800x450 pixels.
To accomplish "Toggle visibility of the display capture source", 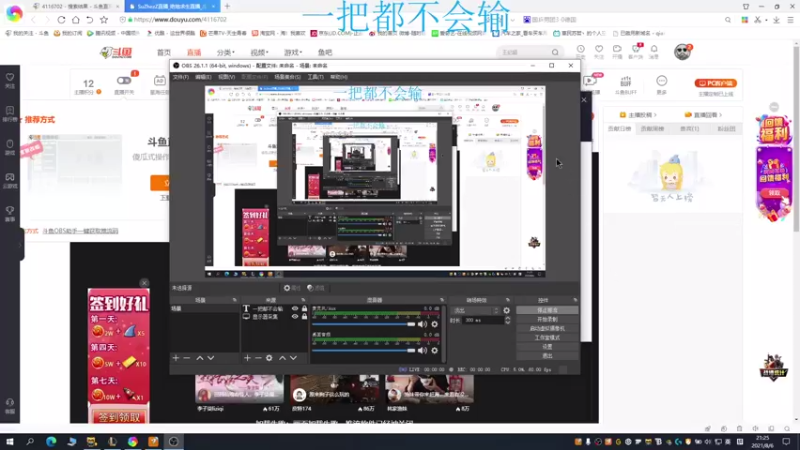I will 295,317.
